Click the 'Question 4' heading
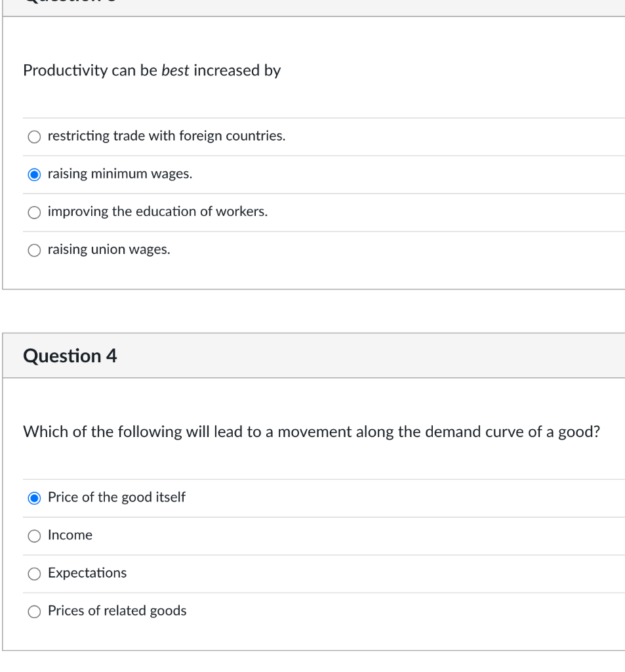Image resolution: width=625 pixels, height=672 pixels. [70, 356]
